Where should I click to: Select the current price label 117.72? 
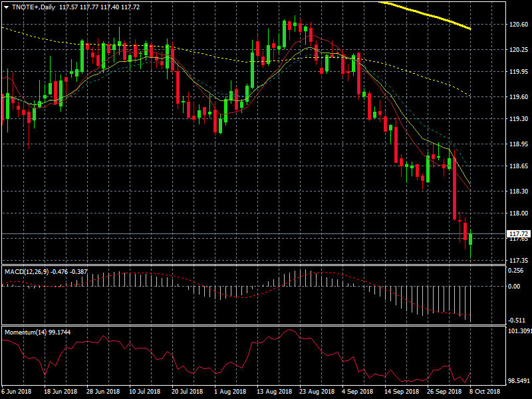click(x=517, y=234)
